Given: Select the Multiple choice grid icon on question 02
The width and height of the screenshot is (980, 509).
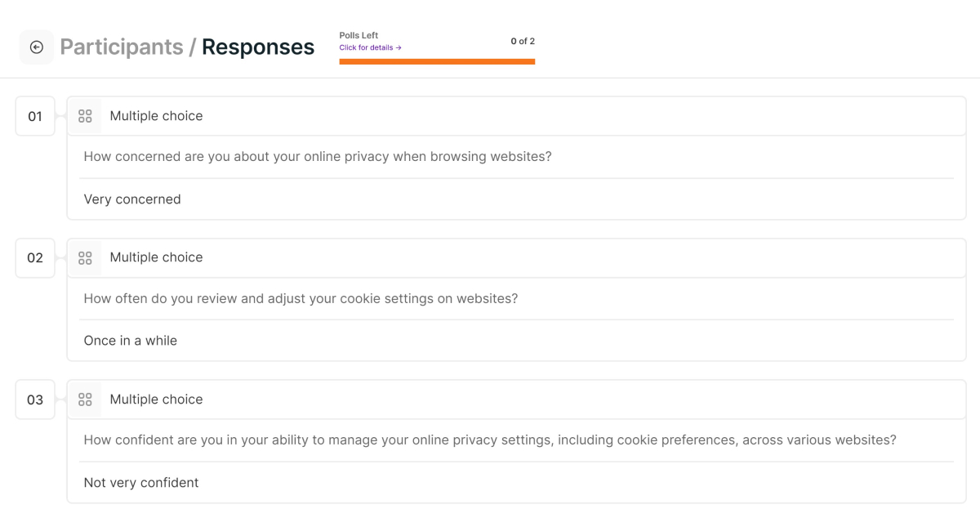Looking at the screenshot, I should tap(85, 257).
